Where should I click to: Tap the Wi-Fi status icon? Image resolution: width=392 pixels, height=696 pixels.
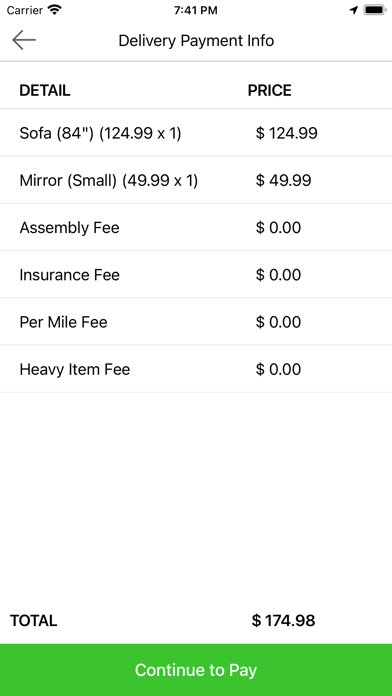point(55,10)
